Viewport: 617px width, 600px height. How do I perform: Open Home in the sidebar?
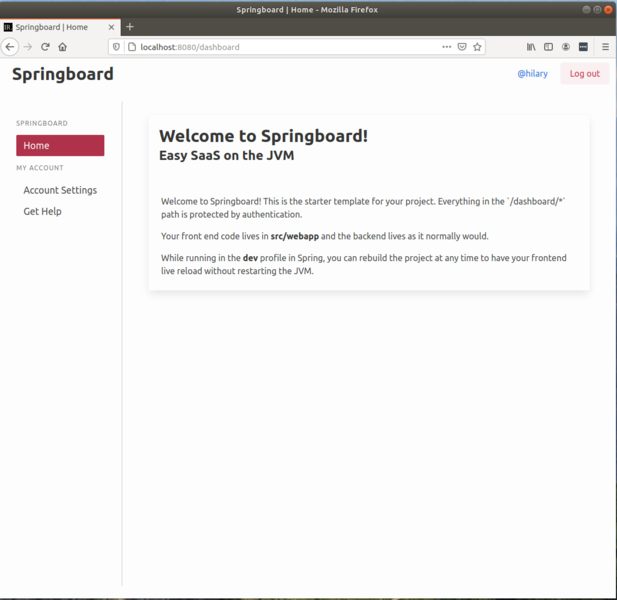tap(60, 145)
